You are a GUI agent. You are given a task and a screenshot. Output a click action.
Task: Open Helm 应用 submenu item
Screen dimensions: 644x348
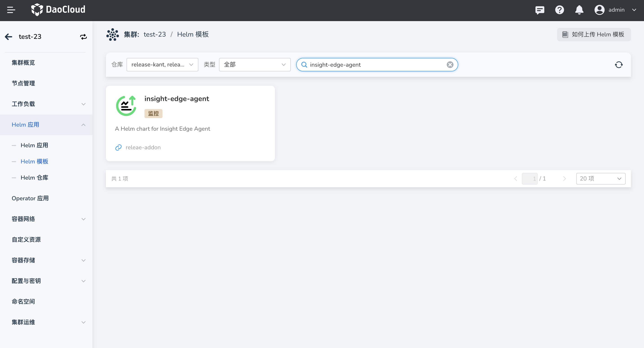point(35,145)
